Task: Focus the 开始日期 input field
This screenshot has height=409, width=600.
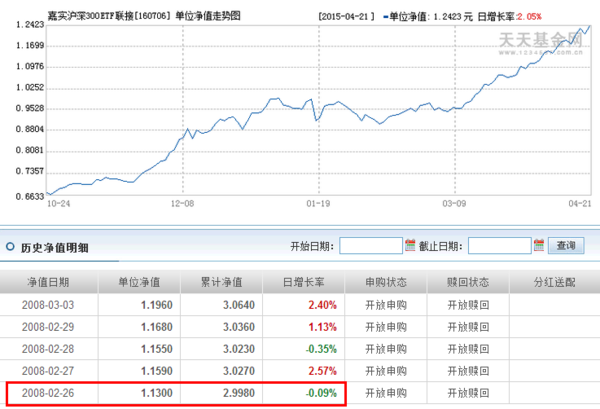Action: tap(371, 245)
